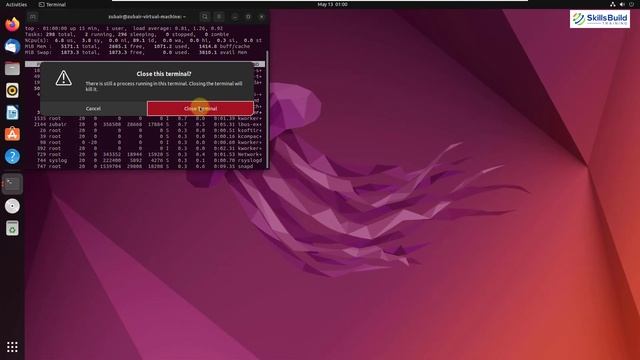Viewport: 640px width, 360px height.
Task: Open Ubuntu Software store
Action: point(12,134)
